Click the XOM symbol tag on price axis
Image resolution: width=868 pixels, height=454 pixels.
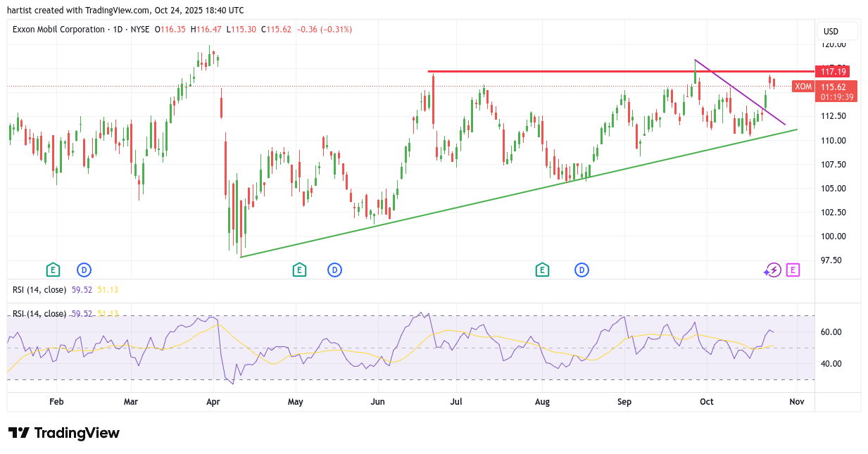(x=803, y=87)
